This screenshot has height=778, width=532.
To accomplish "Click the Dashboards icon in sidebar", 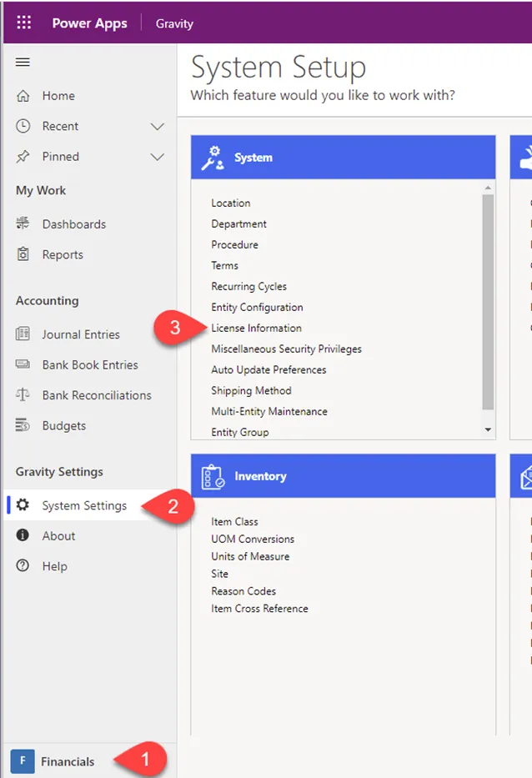I will tap(23, 223).
